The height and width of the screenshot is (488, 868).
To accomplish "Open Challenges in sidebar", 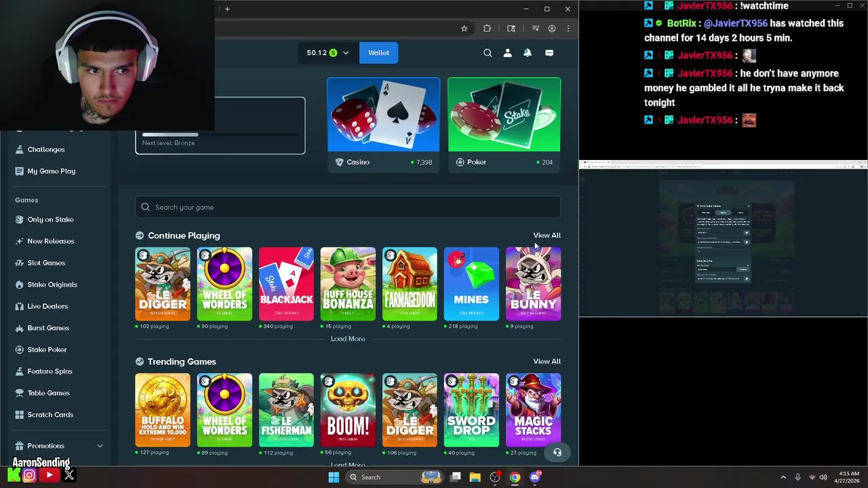I will coord(46,149).
